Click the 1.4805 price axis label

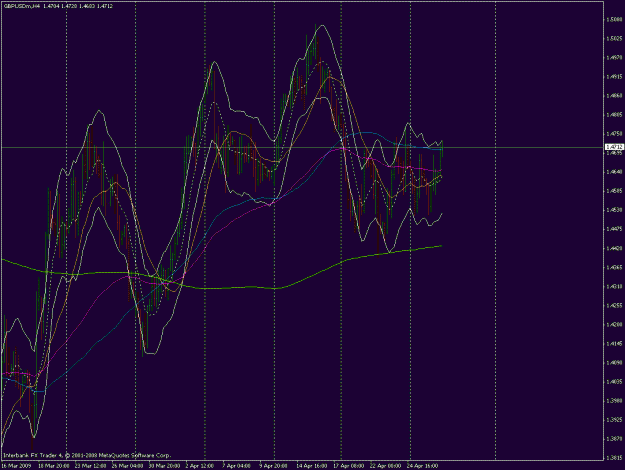(x=614, y=115)
